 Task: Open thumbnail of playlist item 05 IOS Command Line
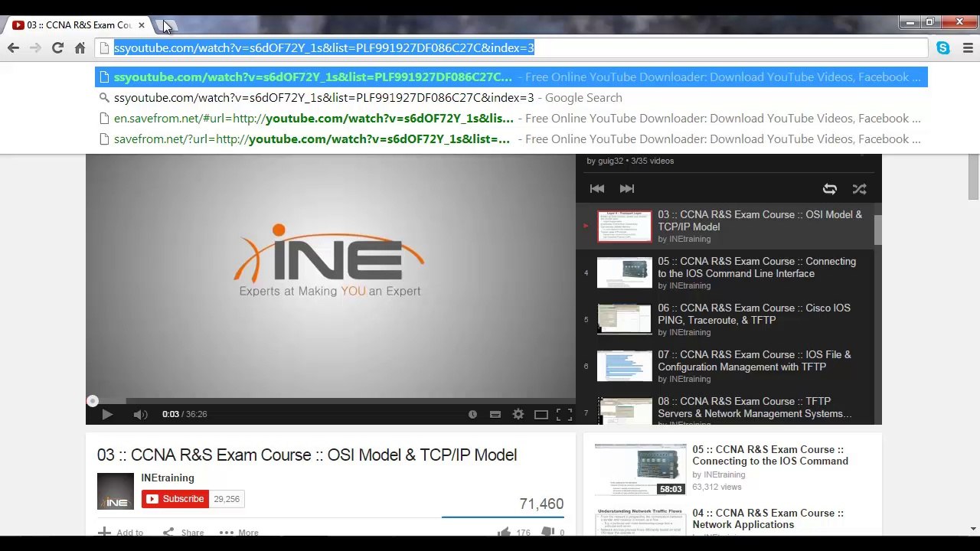click(x=625, y=273)
